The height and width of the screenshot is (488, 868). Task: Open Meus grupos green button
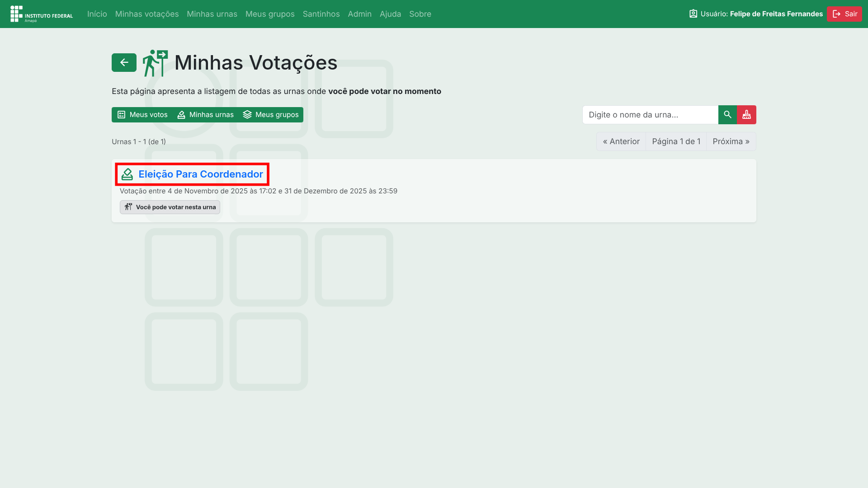(271, 115)
